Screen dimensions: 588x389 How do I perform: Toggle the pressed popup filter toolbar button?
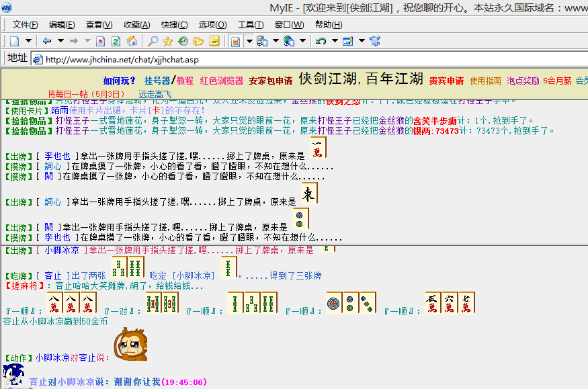(x=235, y=41)
